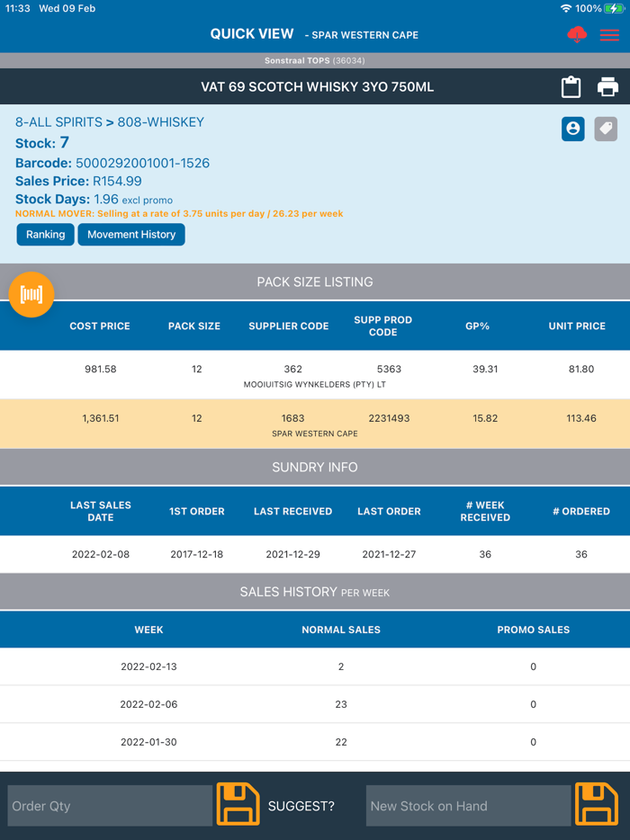Select the Sundry Info header

[315, 467]
